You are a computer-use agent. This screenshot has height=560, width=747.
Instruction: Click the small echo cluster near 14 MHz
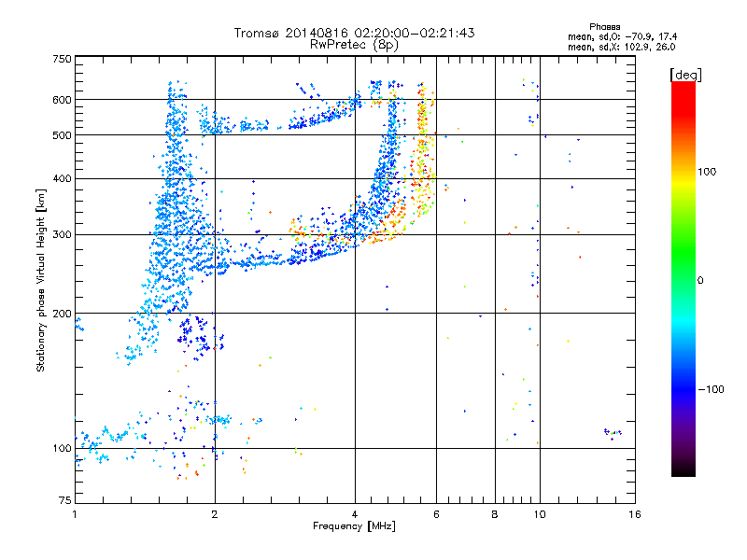click(613, 433)
